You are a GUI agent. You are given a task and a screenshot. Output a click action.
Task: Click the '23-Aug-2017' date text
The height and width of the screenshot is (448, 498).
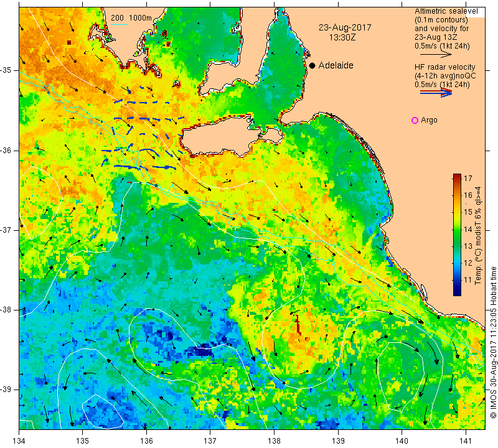tap(345, 27)
